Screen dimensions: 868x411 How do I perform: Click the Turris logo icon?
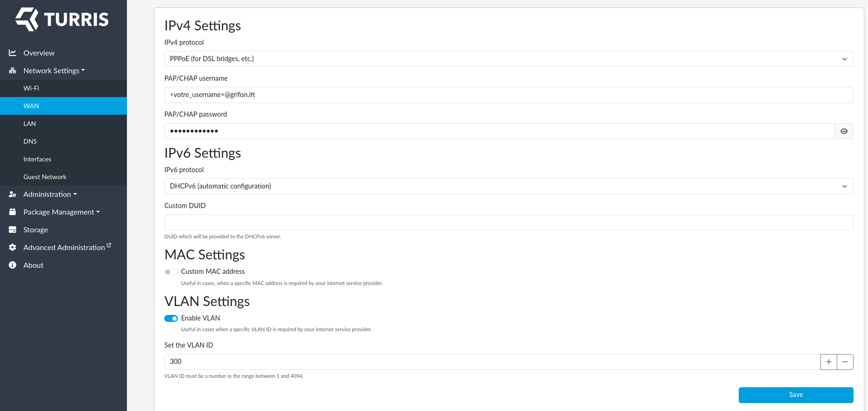tap(27, 20)
